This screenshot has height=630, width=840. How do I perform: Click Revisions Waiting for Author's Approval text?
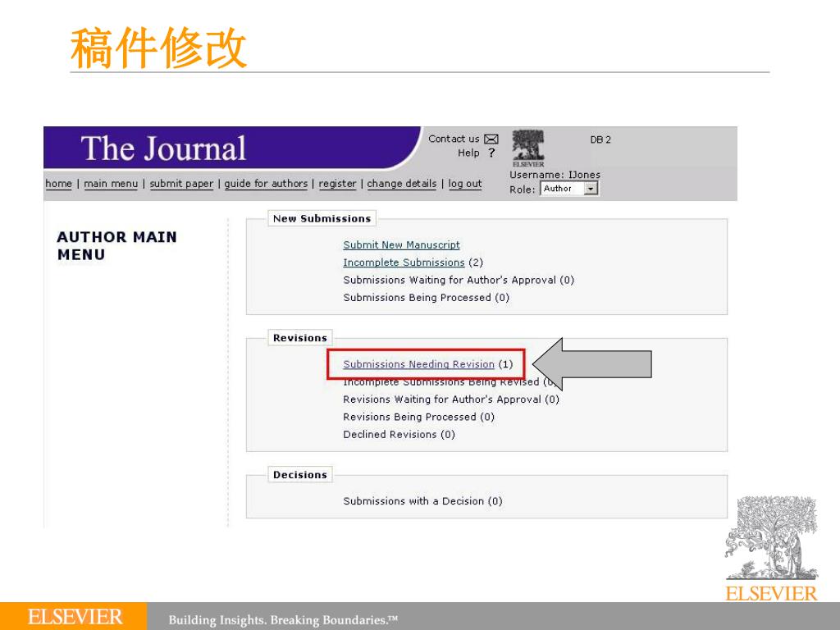(451, 399)
